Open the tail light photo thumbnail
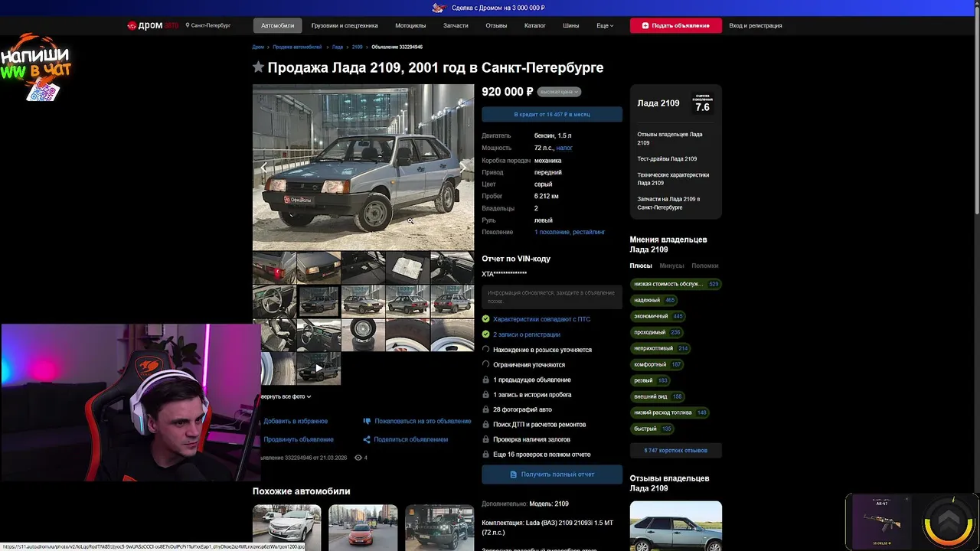Screen dimensions: 980x551 point(274,268)
